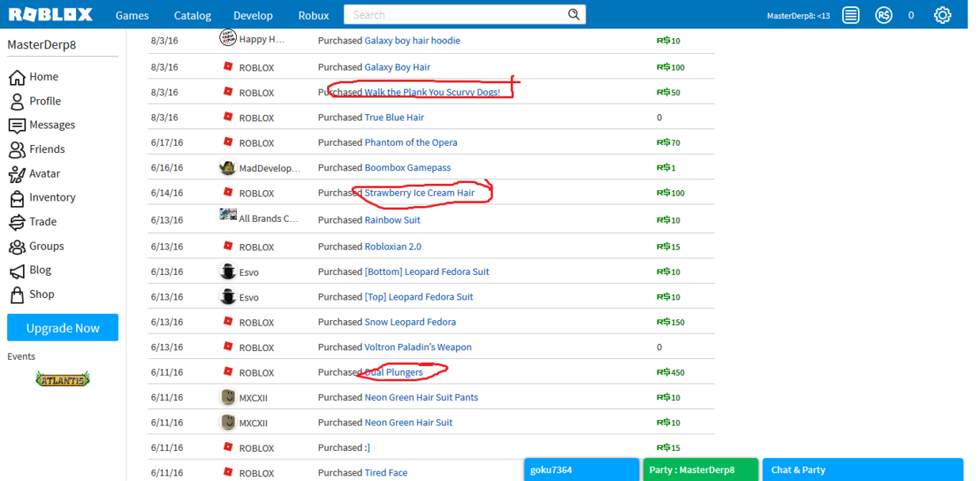980x481 pixels.
Task: Expand the Chat & Party panel
Action: (864, 469)
